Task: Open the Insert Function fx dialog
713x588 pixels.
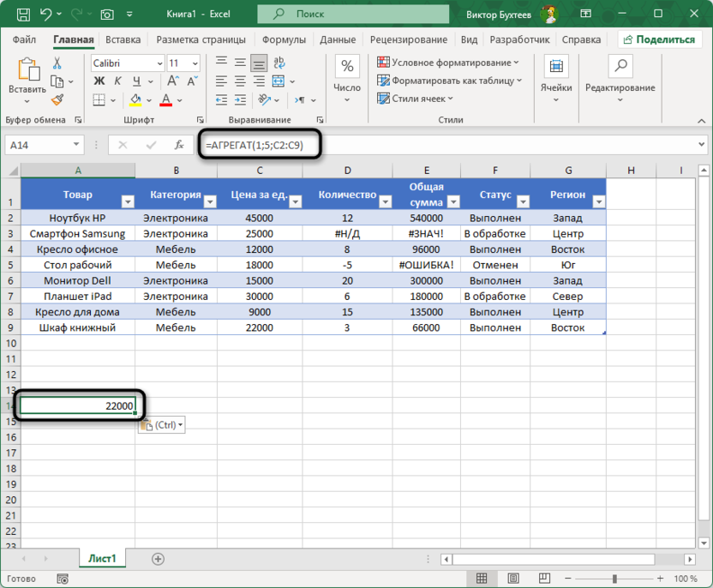Action: (179, 146)
